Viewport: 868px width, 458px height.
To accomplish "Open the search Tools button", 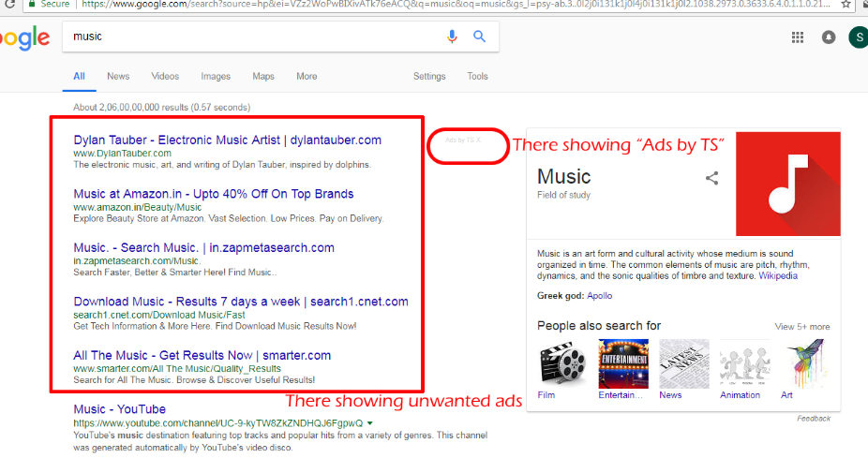I will 477,77.
